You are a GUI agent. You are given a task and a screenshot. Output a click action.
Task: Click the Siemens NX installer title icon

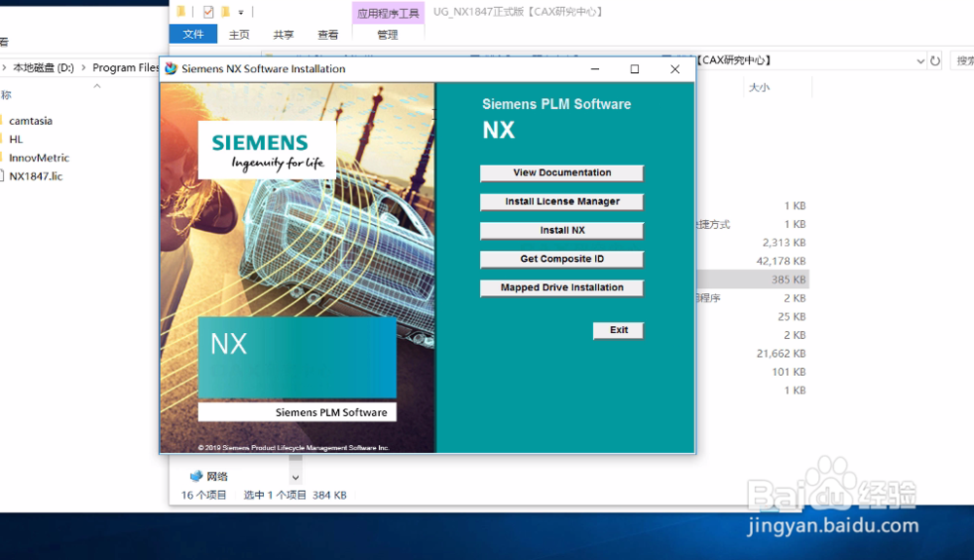pyautogui.click(x=170, y=68)
